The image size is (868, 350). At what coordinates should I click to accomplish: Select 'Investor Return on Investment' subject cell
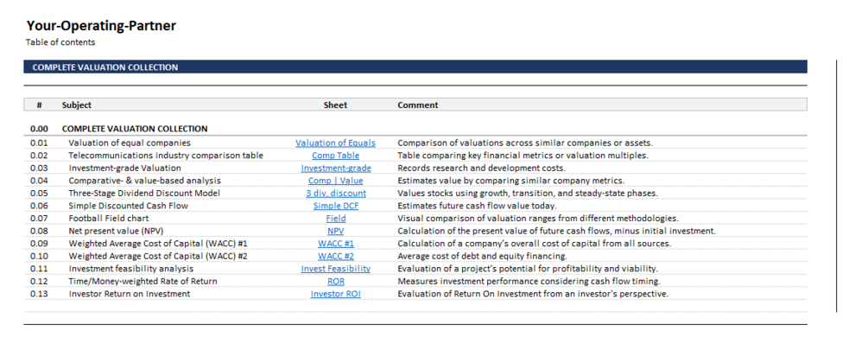(129, 294)
